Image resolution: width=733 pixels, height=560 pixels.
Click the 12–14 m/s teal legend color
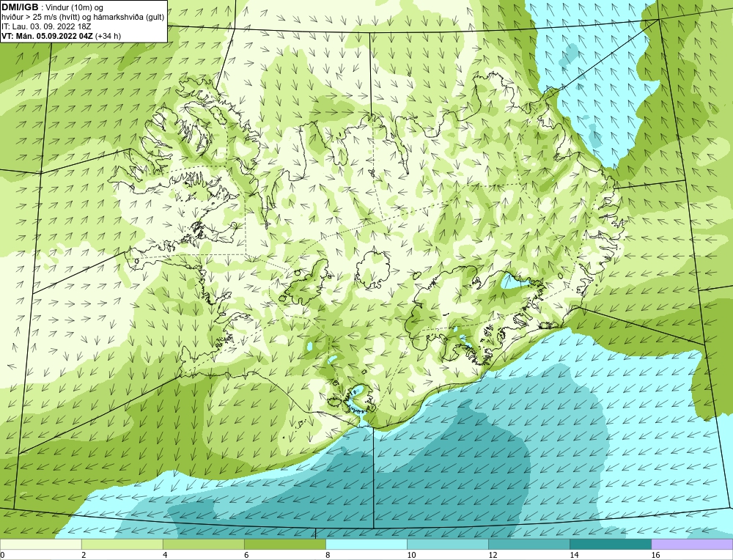[x=528, y=544]
